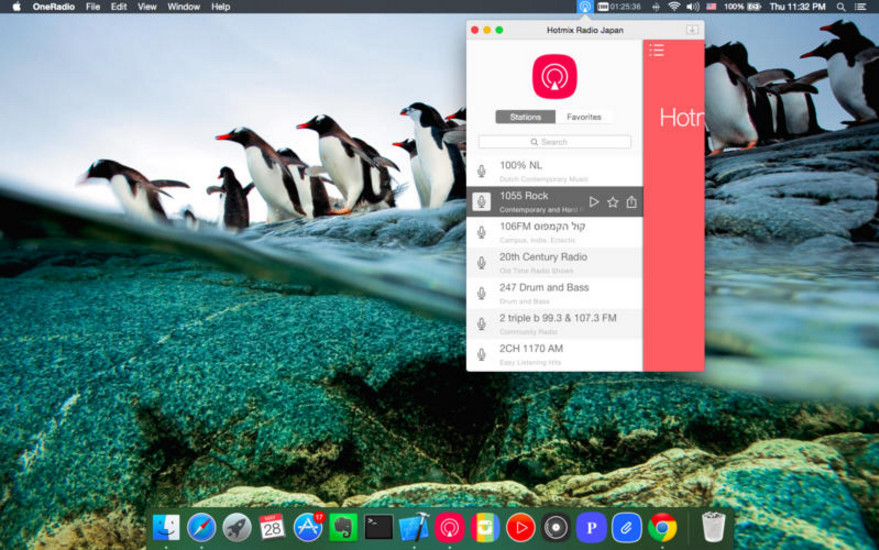
Task: Select the 100% NL station name
Action: [x=521, y=165]
